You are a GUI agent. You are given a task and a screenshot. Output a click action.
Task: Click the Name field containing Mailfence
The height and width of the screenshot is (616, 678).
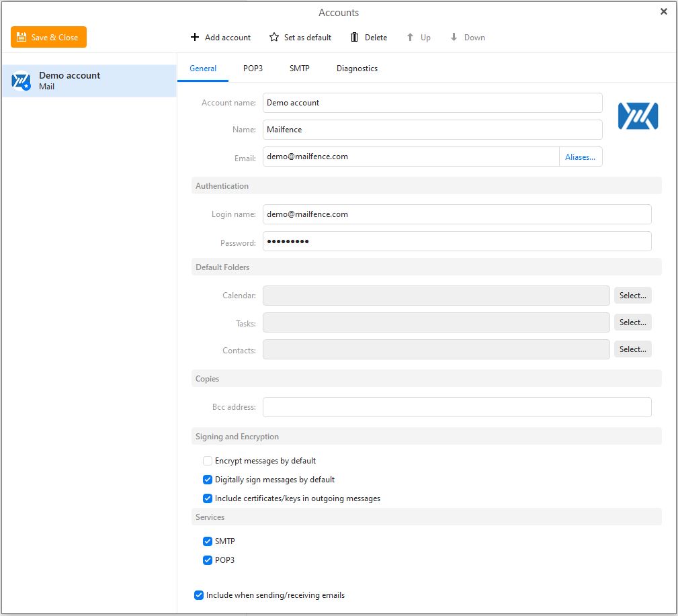coord(432,130)
